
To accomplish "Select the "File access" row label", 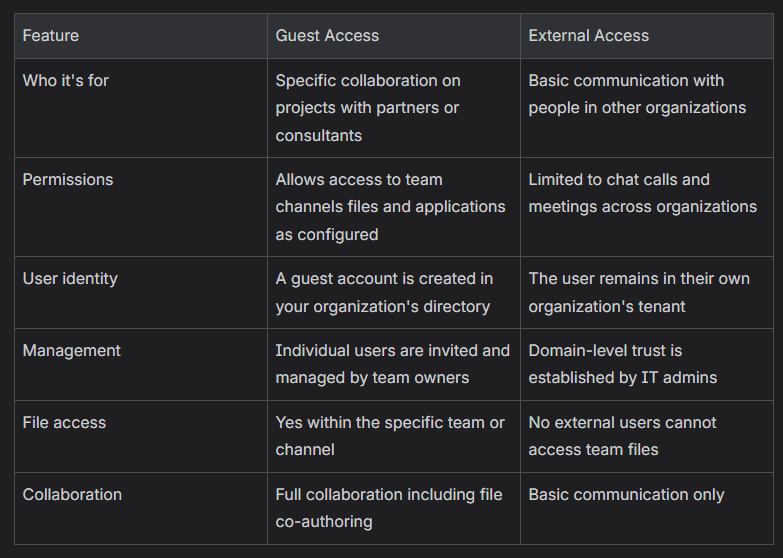I will point(64,423).
